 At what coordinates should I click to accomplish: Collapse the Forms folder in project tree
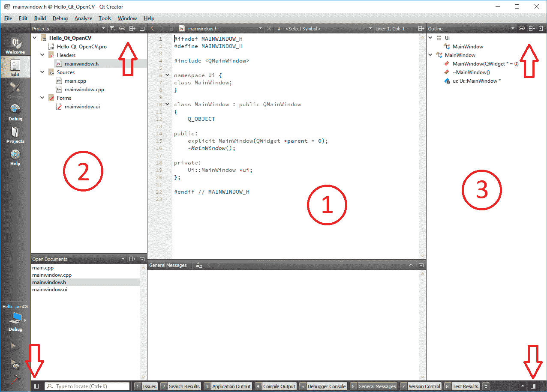pos(42,98)
